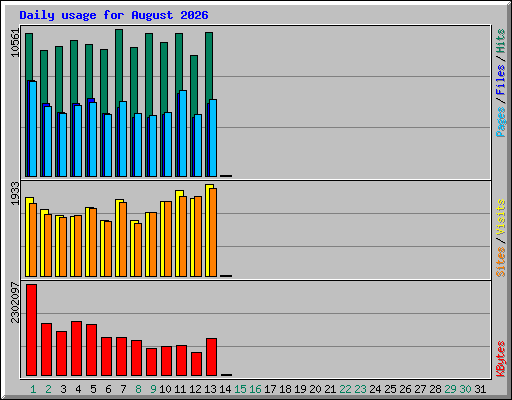Click day 2 on the x-axis
This screenshot has height=400, width=512.
48,389
